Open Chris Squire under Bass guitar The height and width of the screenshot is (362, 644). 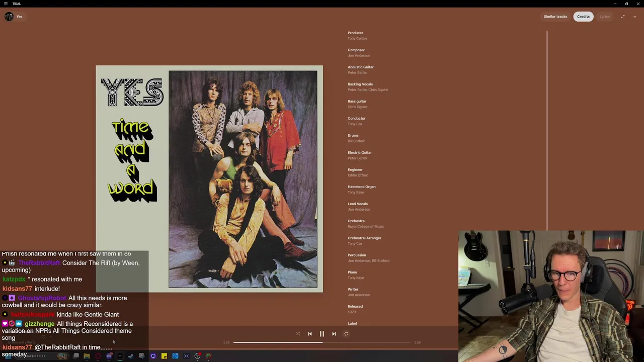(357, 107)
